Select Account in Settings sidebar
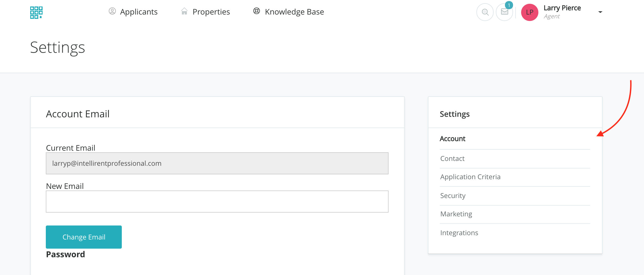Screen dimensions: 644x275 click(x=452, y=139)
